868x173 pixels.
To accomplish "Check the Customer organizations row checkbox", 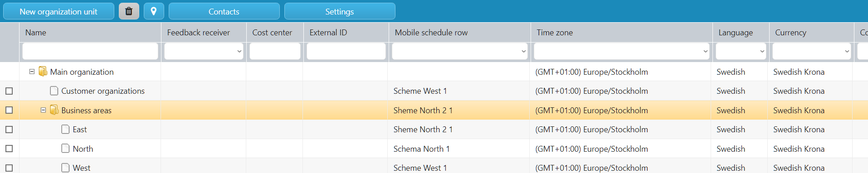I will [9, 91].
